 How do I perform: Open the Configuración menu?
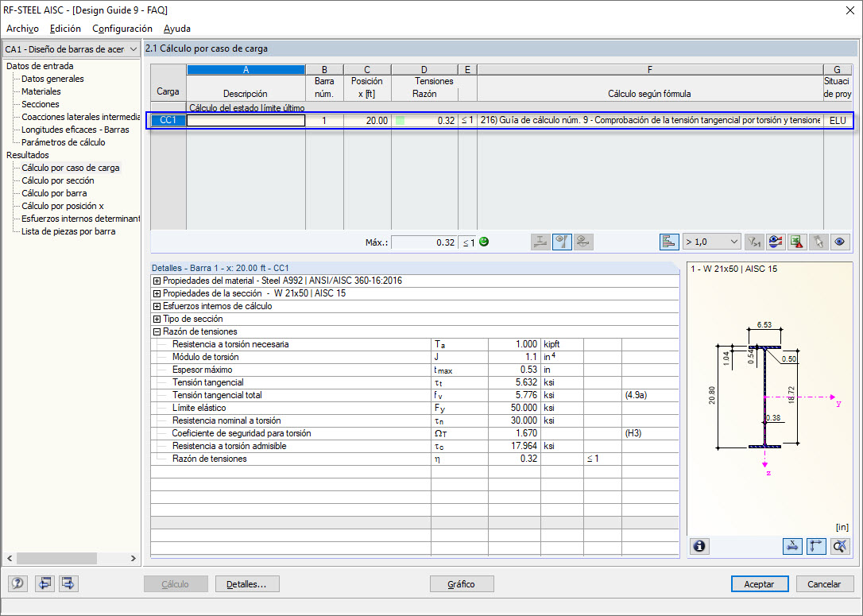coord(122,29)
